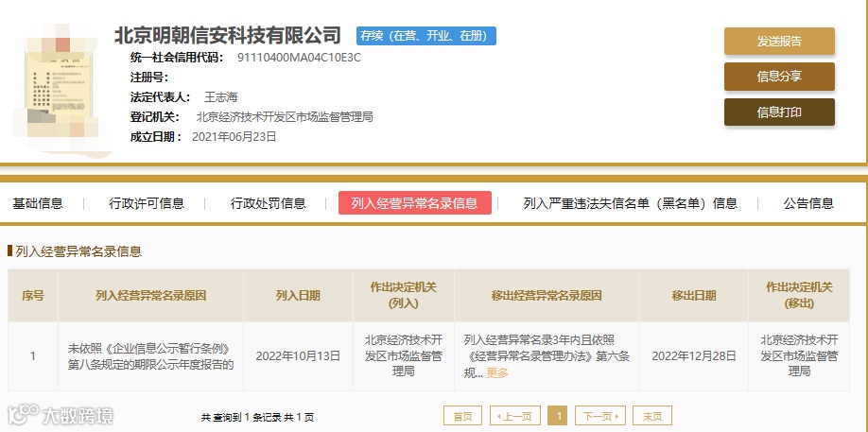
Task: Switch to the 基础信息 tab
Action: pyautogui.click(x=38, y=203)
